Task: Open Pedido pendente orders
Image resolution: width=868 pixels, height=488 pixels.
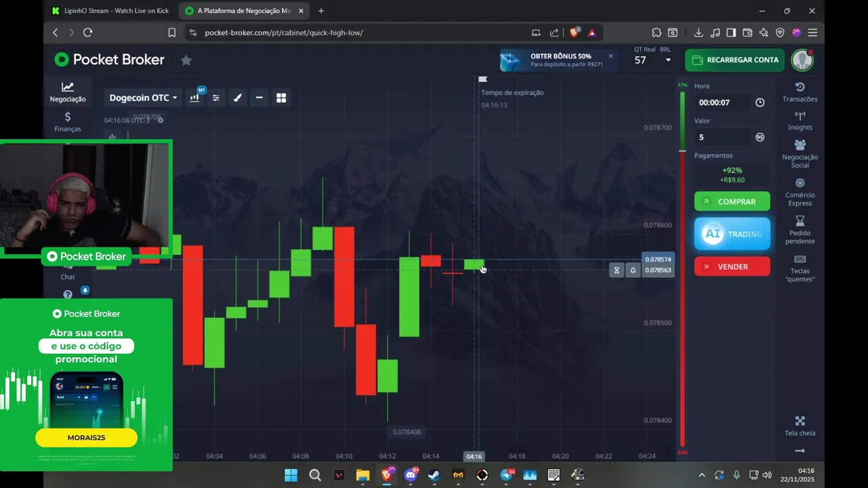Action: pyautogui.click(x=800, y=230)
